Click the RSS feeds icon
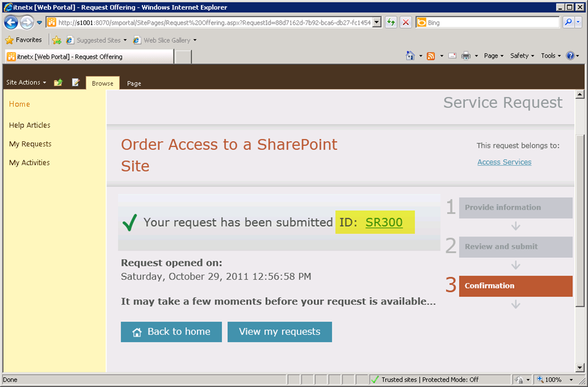 pyautogui.click(x=431, y=56)
